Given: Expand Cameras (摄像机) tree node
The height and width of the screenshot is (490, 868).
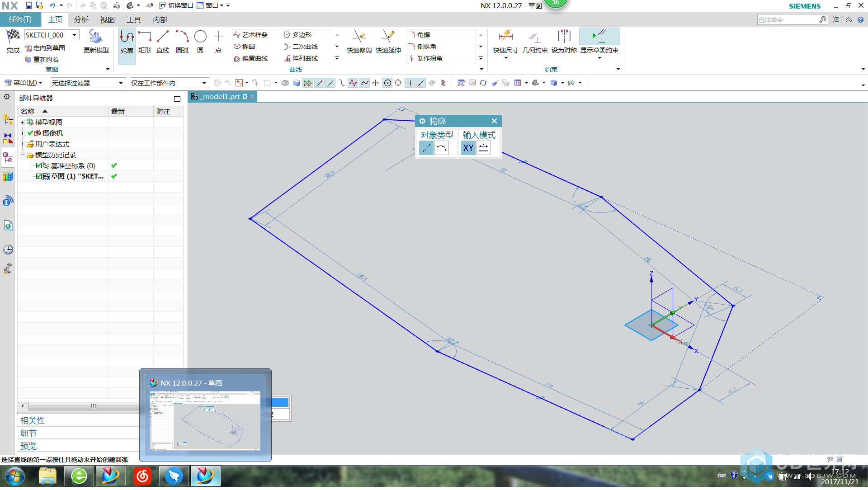Looking at the screenshot, I should pos(22,133).
